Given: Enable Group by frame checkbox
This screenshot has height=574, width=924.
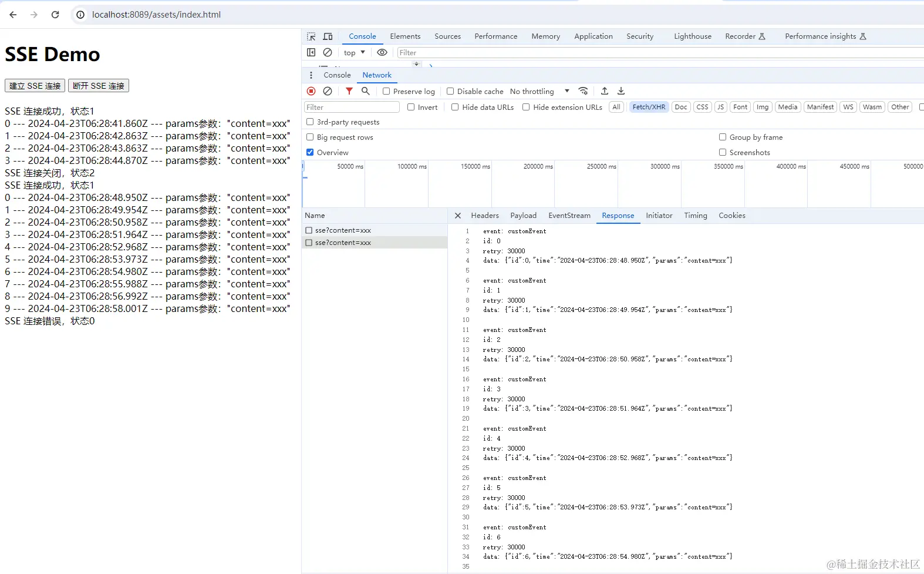Looking at the screenshot, I should click(x=723, y=137).
